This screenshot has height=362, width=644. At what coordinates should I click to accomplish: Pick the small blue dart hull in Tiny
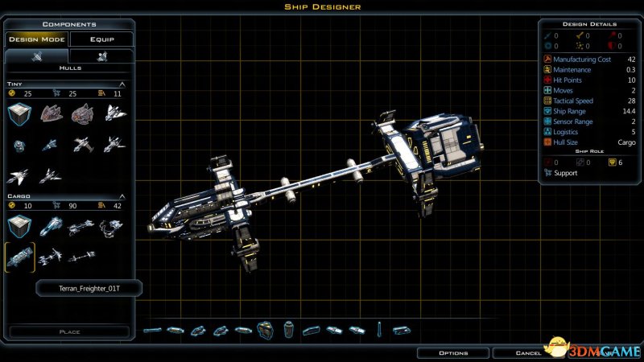click(49, 145)
